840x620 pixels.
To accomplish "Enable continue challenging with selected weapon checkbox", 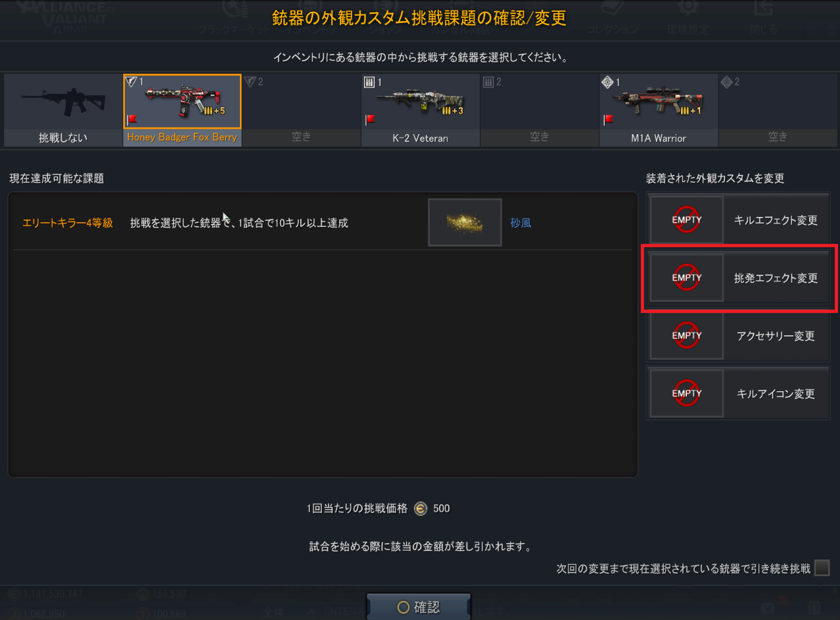I will pyautogui.click(x=822, y=568).
